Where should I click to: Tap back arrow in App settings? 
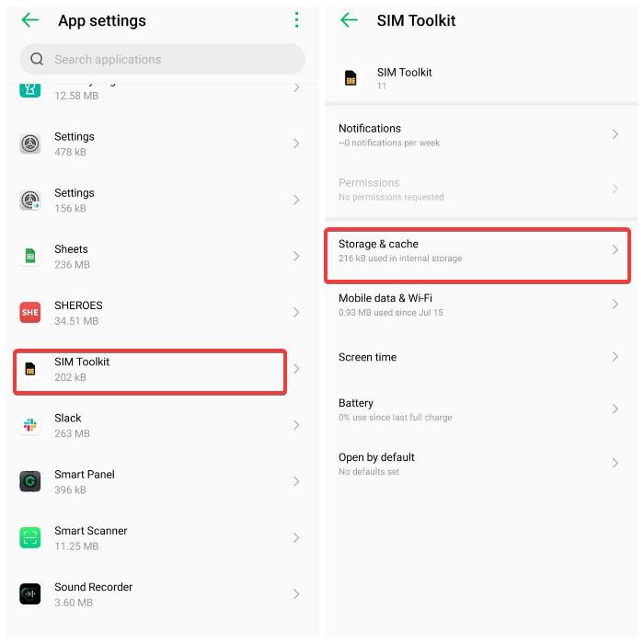point(30,19)
